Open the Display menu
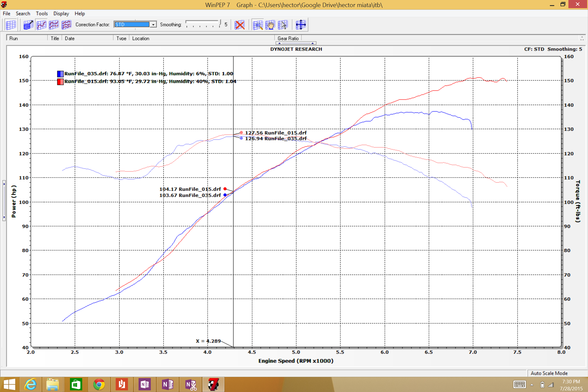Image resolution: width=588 pixels, height=392 pixels. 61,13
